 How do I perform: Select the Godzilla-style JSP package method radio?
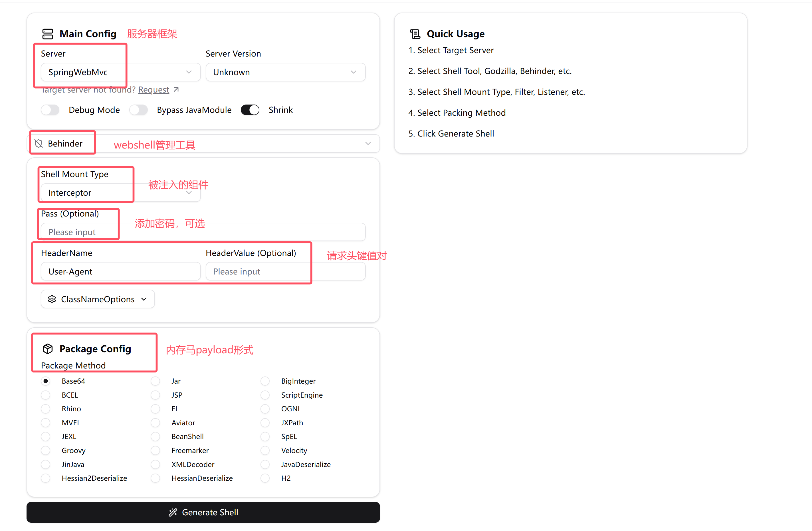click(x=155, y=395)
